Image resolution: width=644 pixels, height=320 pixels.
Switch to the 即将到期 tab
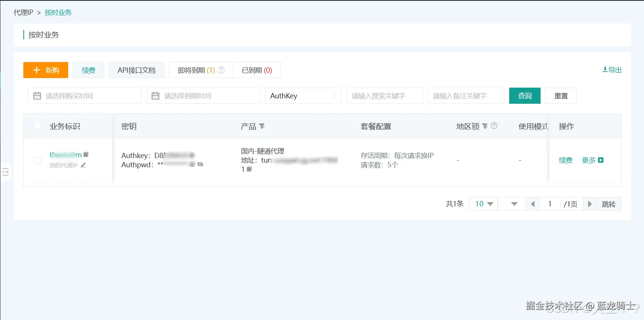[x=201, y=70]
